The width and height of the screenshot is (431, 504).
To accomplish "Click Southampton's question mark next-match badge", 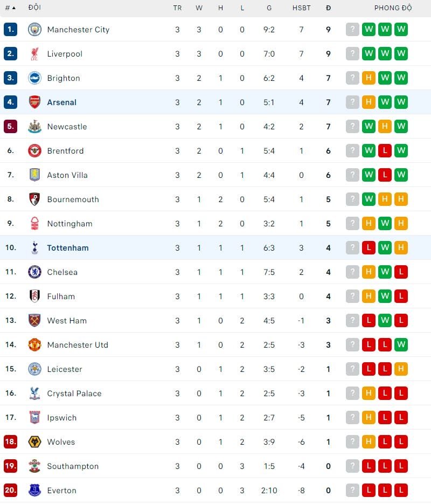I will 352,466.
